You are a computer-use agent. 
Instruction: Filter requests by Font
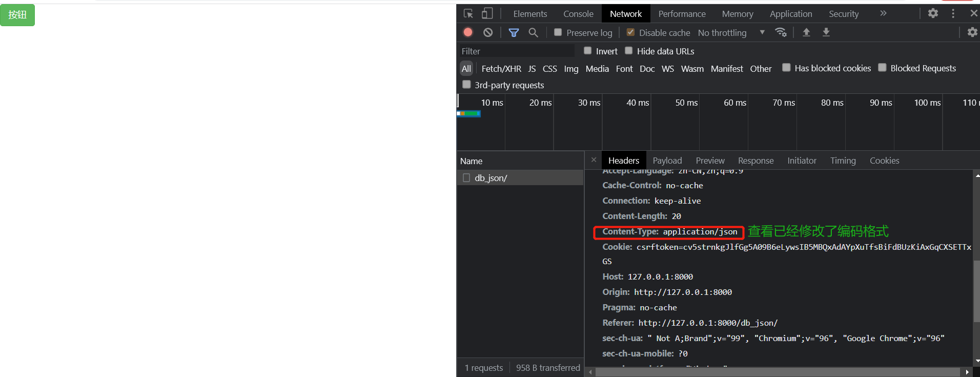624,68
